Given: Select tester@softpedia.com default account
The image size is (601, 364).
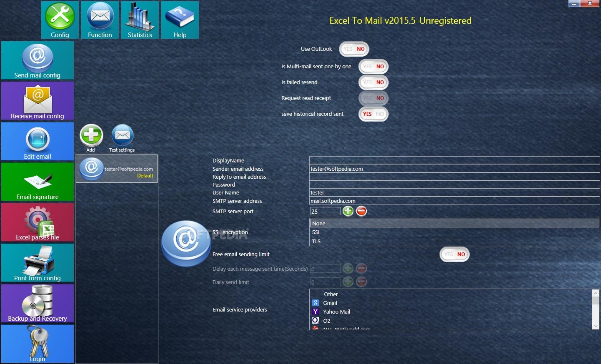Looking at the screenshot, I should [x=117, y=169].
